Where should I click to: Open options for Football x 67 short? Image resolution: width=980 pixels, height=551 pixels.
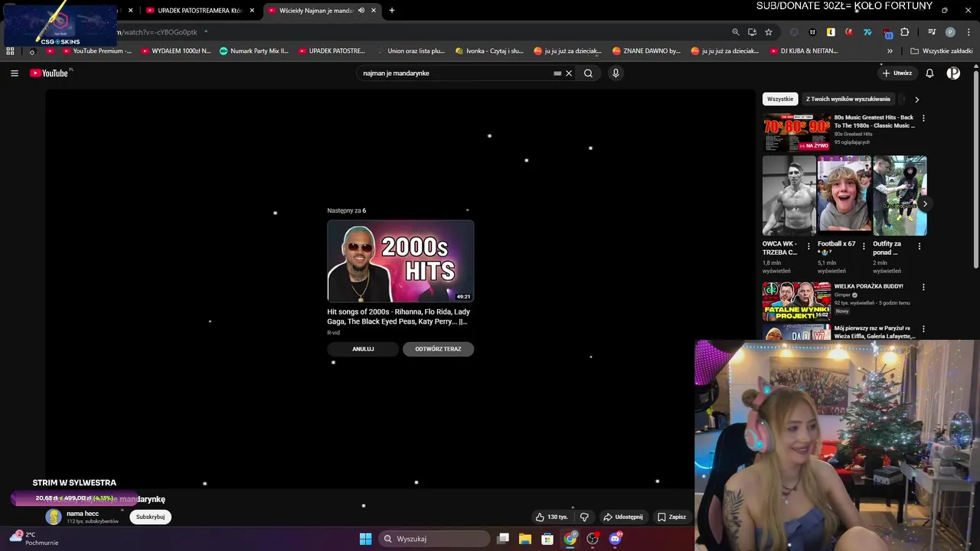[864, 246]
